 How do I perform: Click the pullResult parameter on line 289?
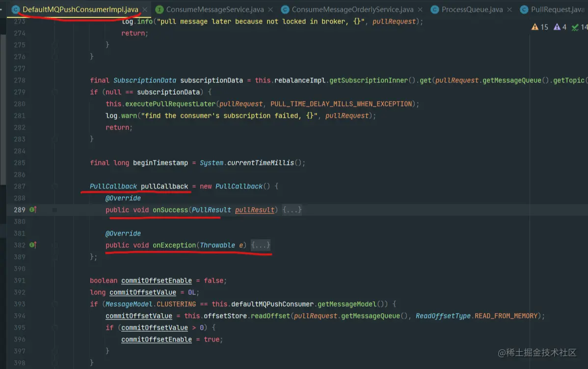[x=255, y=210]
